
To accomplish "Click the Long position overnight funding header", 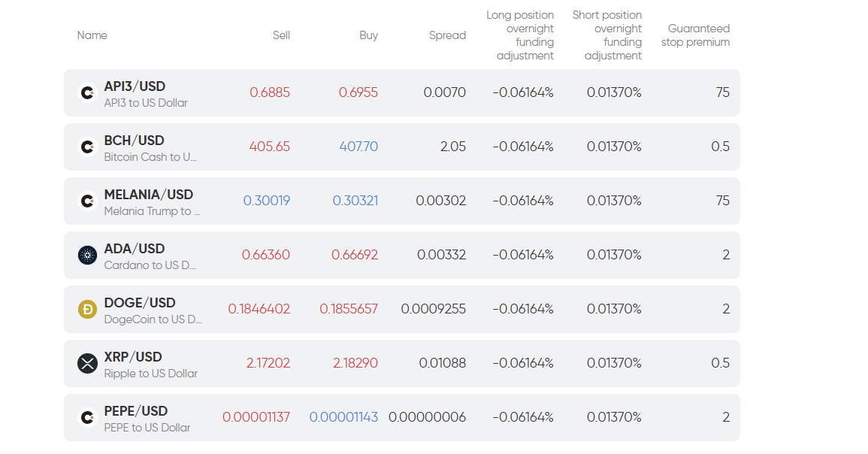I will coord(520,35).
